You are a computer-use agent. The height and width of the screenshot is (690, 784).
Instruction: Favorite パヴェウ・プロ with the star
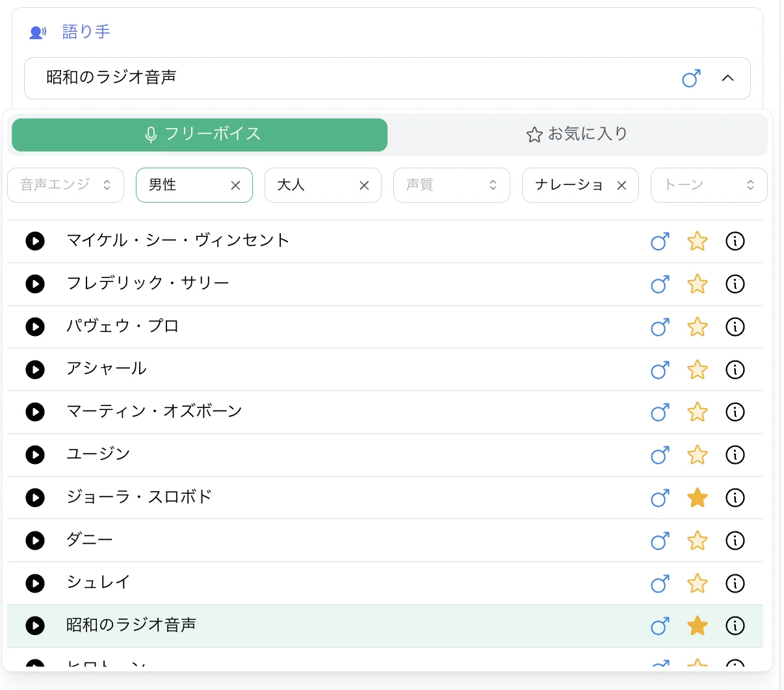point(698,327)
